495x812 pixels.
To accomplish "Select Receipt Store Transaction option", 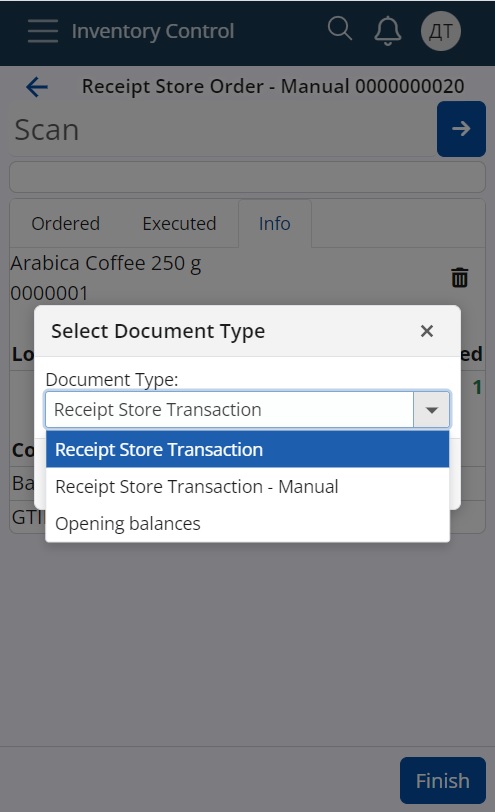I will pyautogui.click(x=248, y=450).
